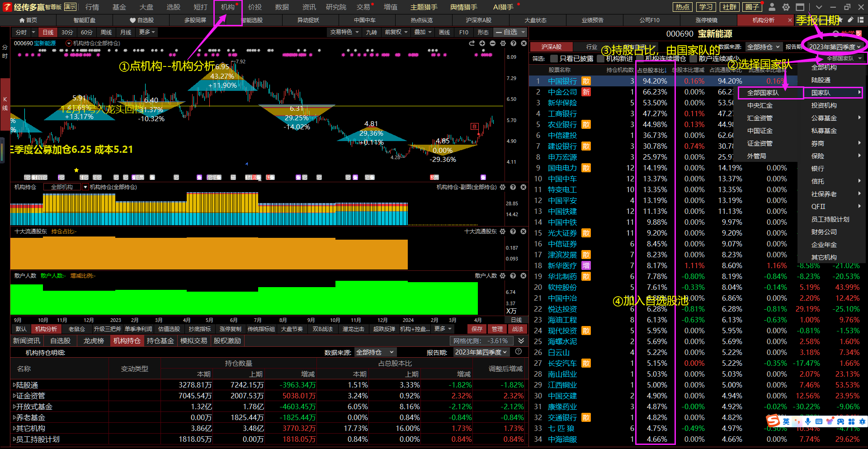Switch to the 龙虎榜 bottom tab
The width and height of the screenshot is (868, 449).
click(94, 341)
